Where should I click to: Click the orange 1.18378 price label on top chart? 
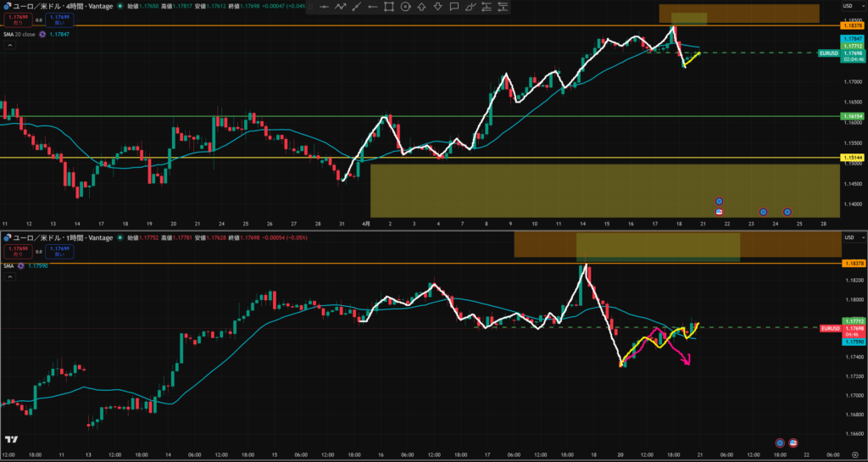[851, 26]
